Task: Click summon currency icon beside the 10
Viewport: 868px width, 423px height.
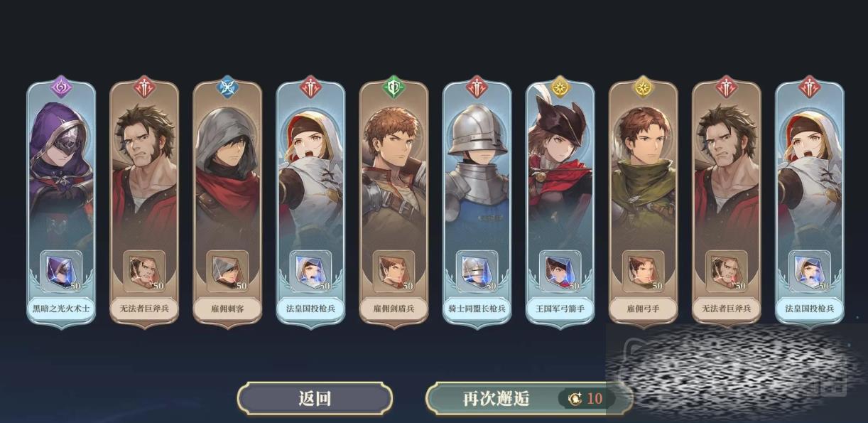Action: point(575,398)
